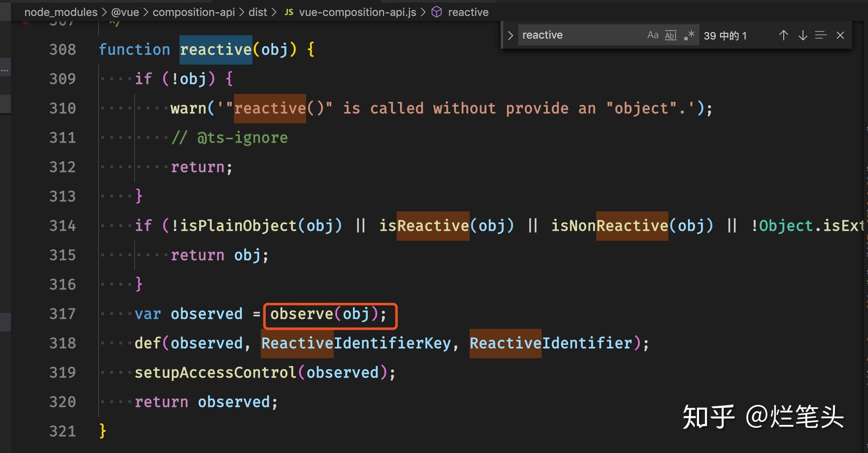Click line number 317 to select the line
Image resolution: width=868 pixels, height=453 pixels.
tap(62, 314)
